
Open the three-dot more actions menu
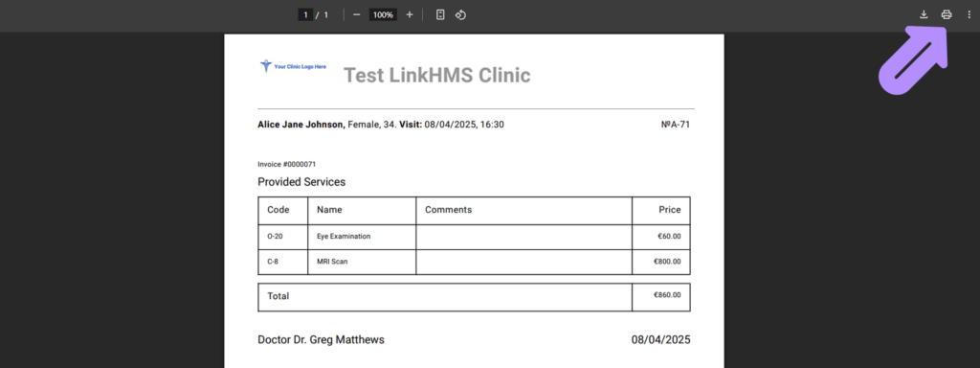[969, 14]
